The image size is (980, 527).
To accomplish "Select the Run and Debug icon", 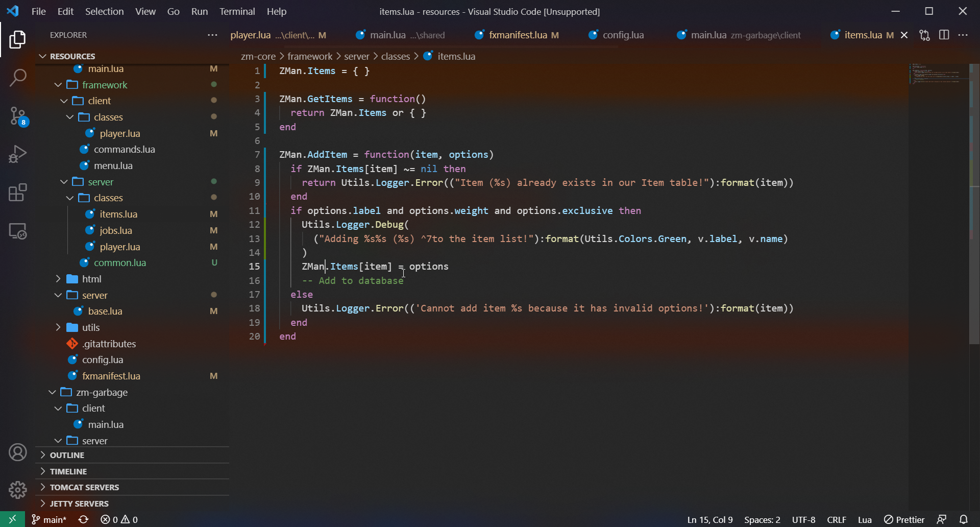I will (x=18, y=154).
